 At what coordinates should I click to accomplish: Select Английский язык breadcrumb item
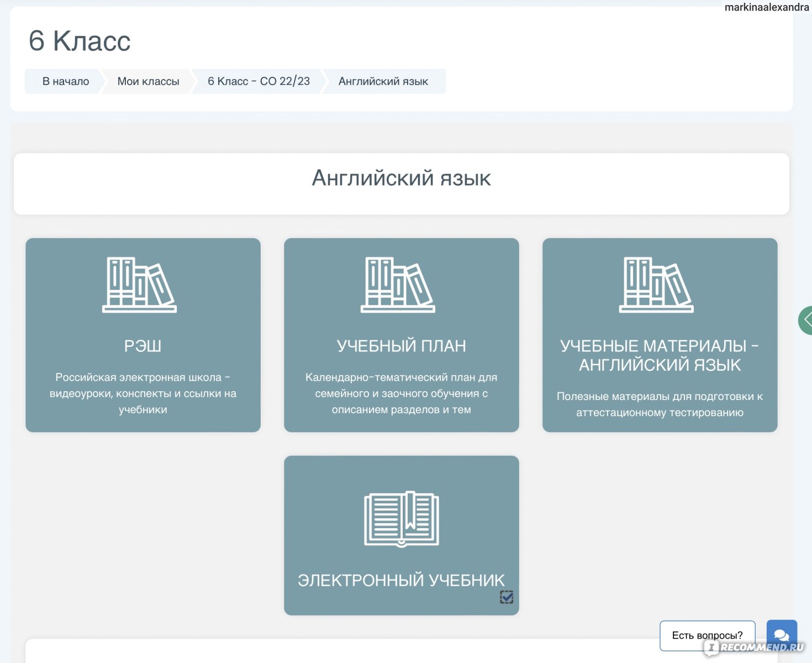pyautogui.click(x=383, y=81)
